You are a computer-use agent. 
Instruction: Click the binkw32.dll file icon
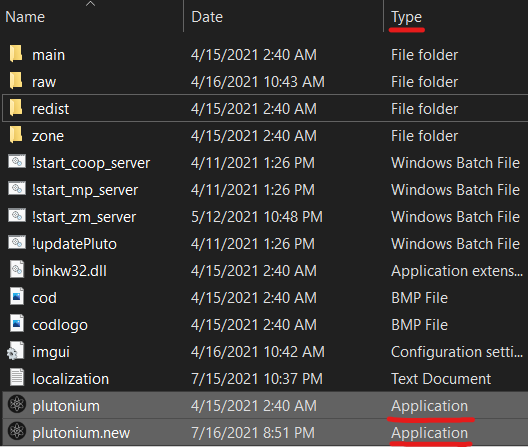[17, 269]
